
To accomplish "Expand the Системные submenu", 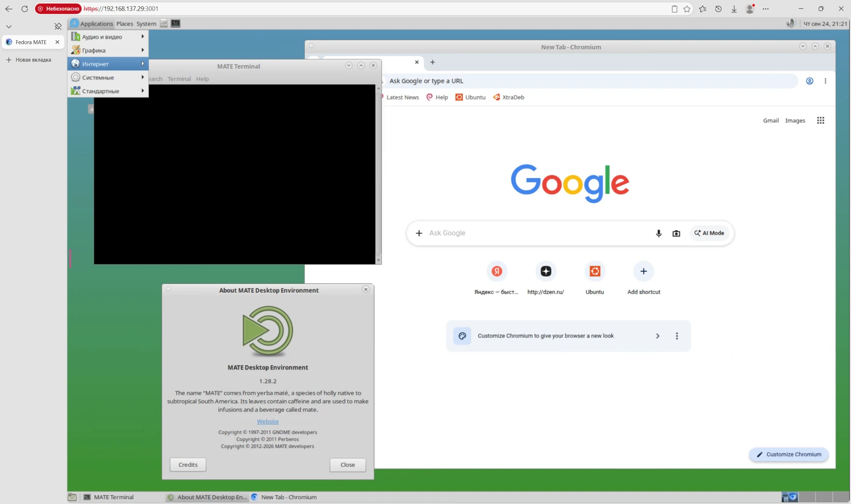I will pos(108,78).
